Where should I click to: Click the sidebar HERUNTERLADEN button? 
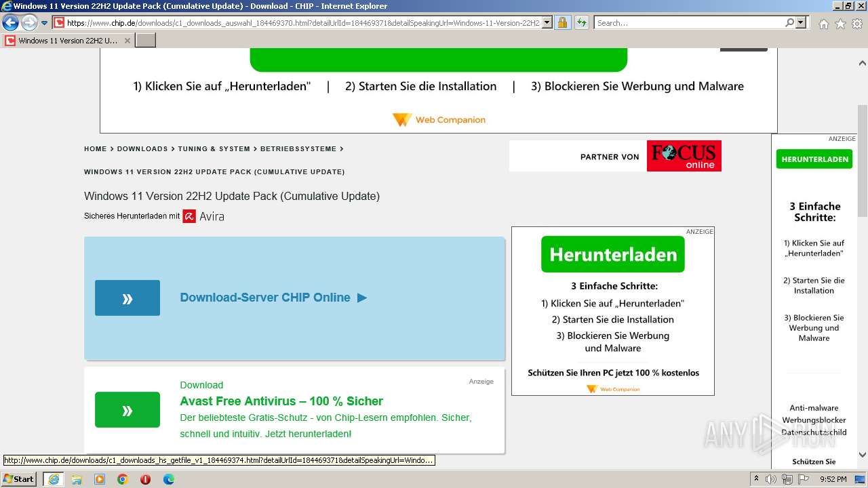click(814, 159)
